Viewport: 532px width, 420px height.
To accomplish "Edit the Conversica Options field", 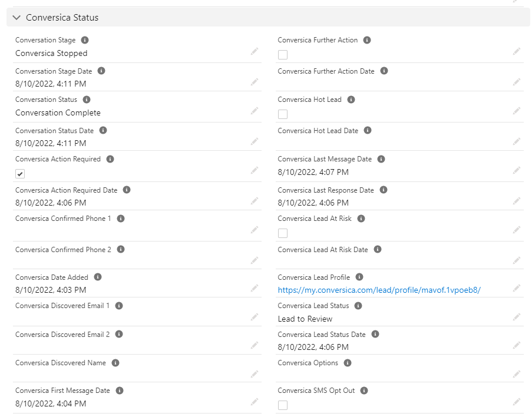I will pyautogui.click(x=517, y=374).
